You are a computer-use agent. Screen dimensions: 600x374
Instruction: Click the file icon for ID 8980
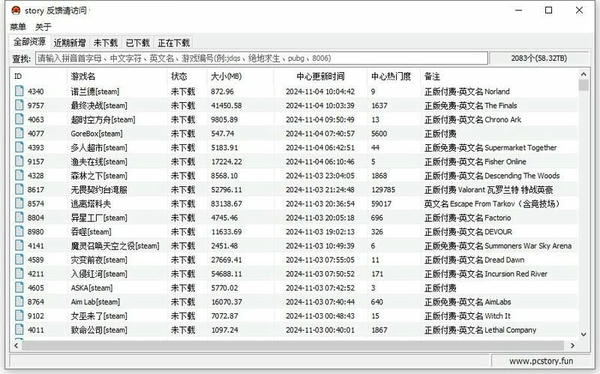point(19,231)
